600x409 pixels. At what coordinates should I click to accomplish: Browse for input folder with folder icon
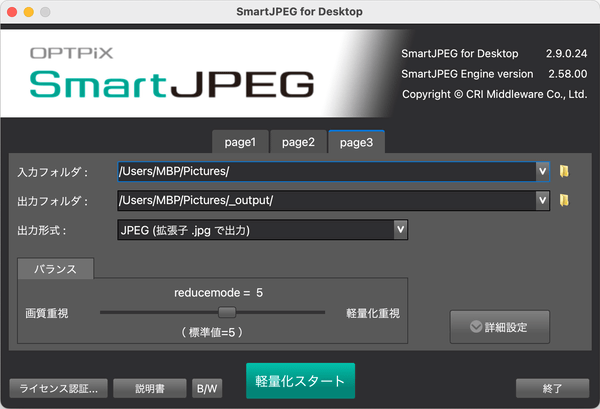tap(564, 171)
